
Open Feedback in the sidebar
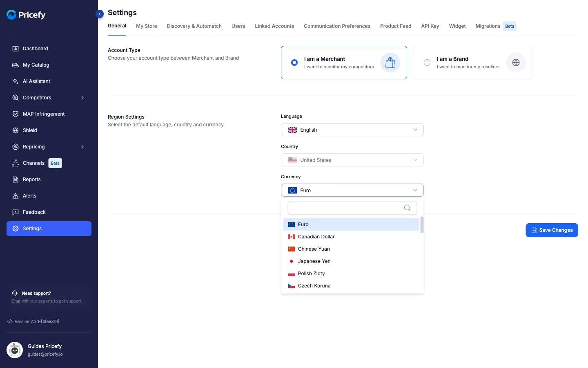click(49, 212)
